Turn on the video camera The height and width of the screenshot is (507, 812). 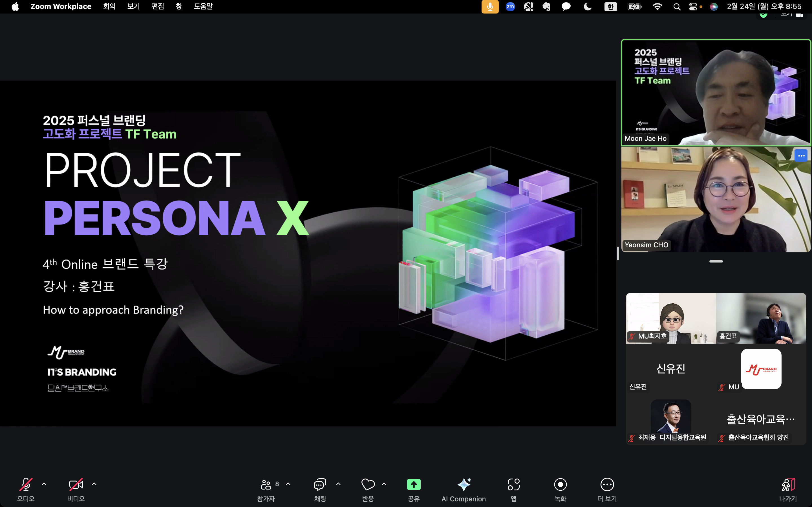[x=76, y=484]
